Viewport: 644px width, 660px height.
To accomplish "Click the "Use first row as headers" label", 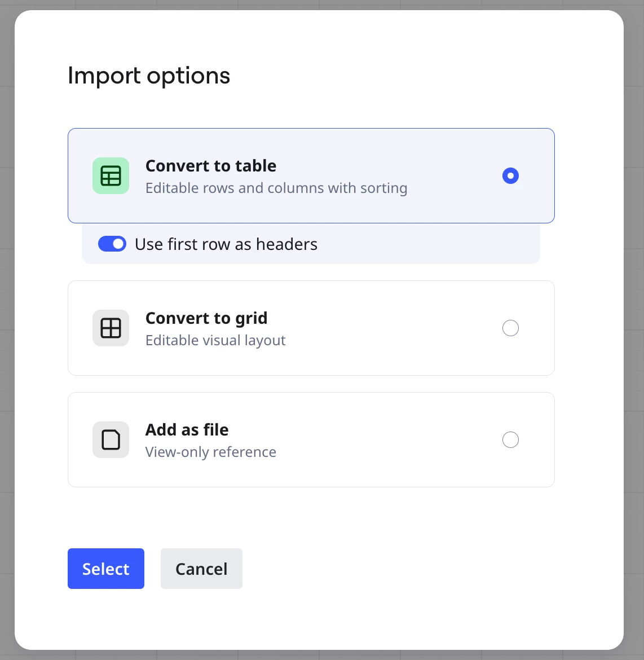I will click(x=226, y=244).
